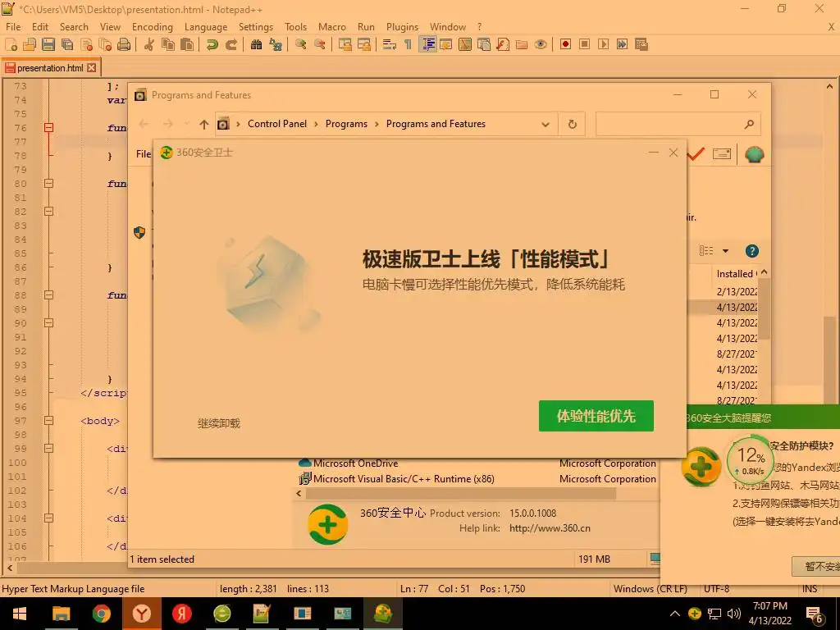Open the Encoding menu
Image resolution: width=840 pixels, height=630 pixels.
click(x=152, y=27)
